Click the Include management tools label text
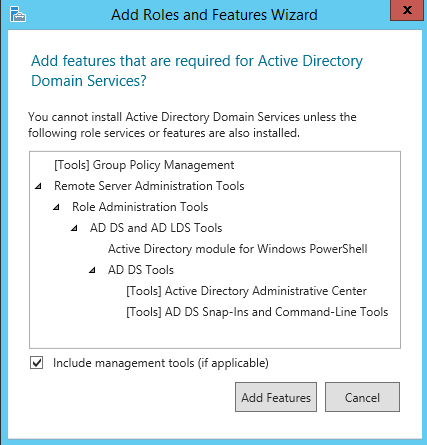This screenshot has height=445, width=427. [161, 363]
